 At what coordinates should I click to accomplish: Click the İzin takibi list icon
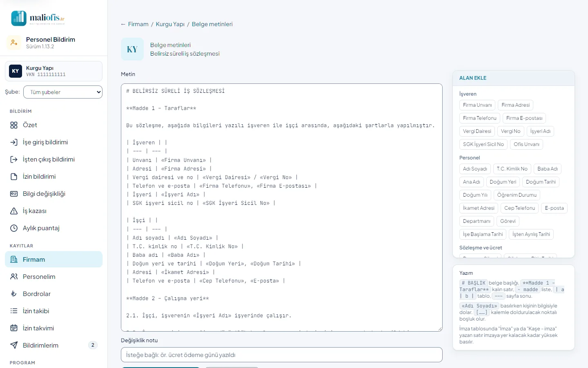click(x=14, y=311)
